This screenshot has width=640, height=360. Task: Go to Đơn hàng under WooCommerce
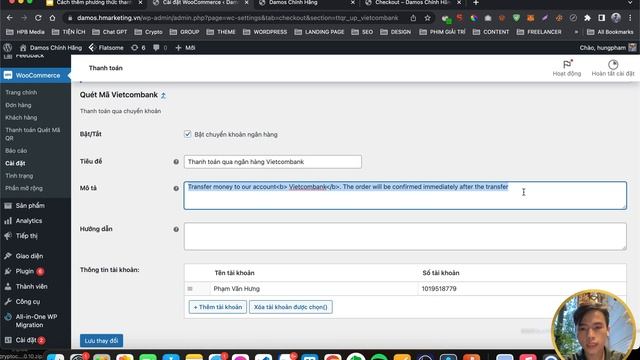18,105
